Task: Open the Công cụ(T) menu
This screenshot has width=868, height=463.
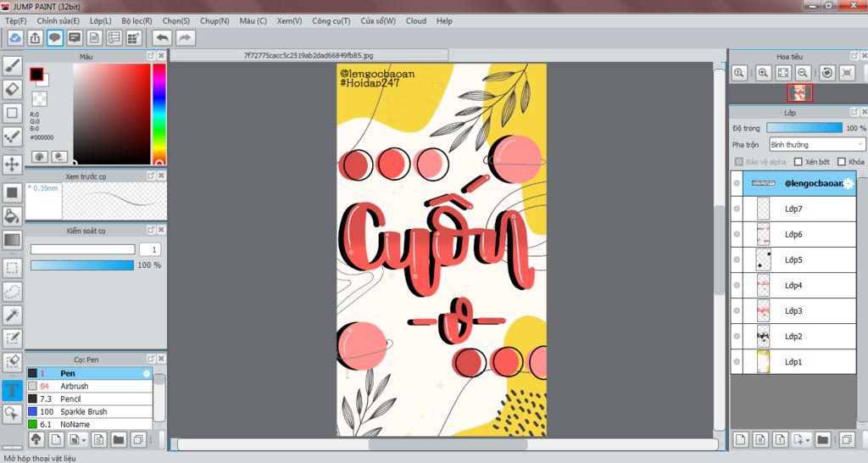Action: [x=331, y=21]
